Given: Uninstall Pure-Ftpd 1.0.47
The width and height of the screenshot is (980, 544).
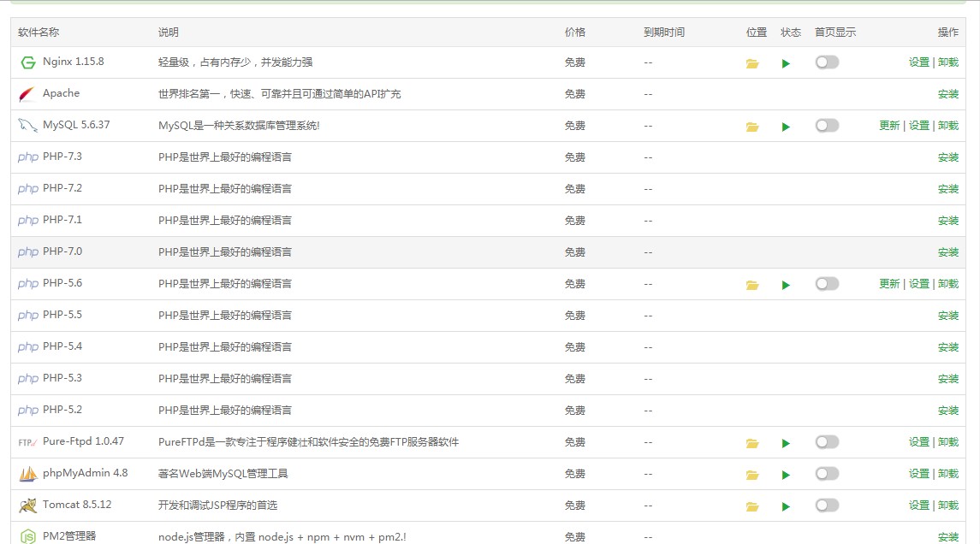Looking at the screenshot, I should 948,441.
